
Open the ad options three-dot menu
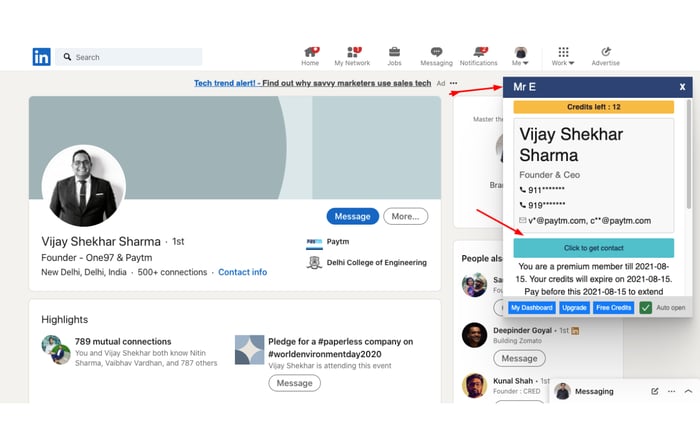(x=454, y=83)
